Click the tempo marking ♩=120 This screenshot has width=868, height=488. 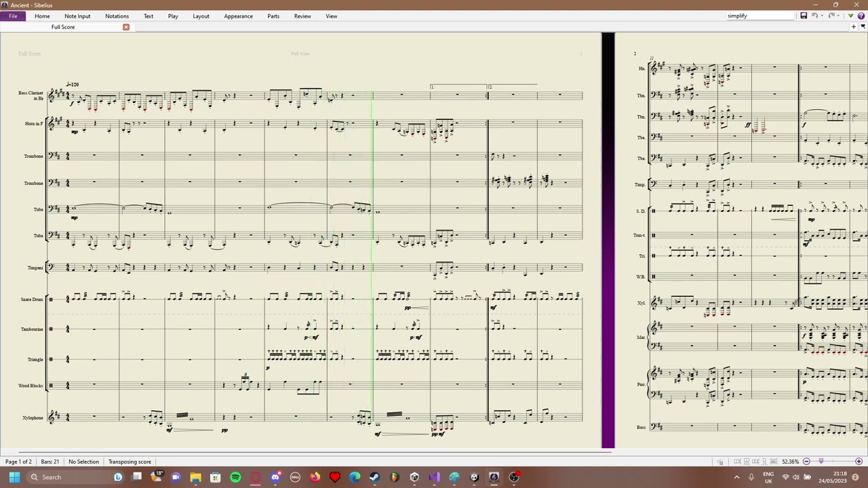(x=73, y=84)
